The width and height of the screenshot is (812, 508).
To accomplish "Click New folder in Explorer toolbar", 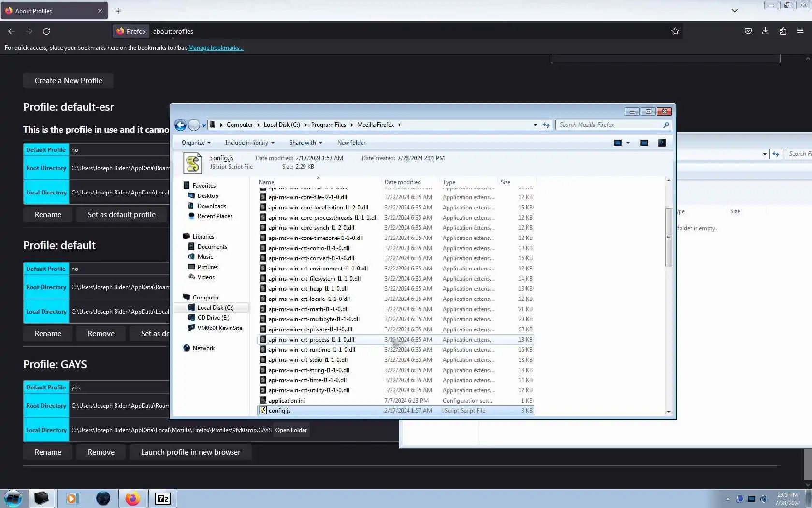I will point(351,143).
